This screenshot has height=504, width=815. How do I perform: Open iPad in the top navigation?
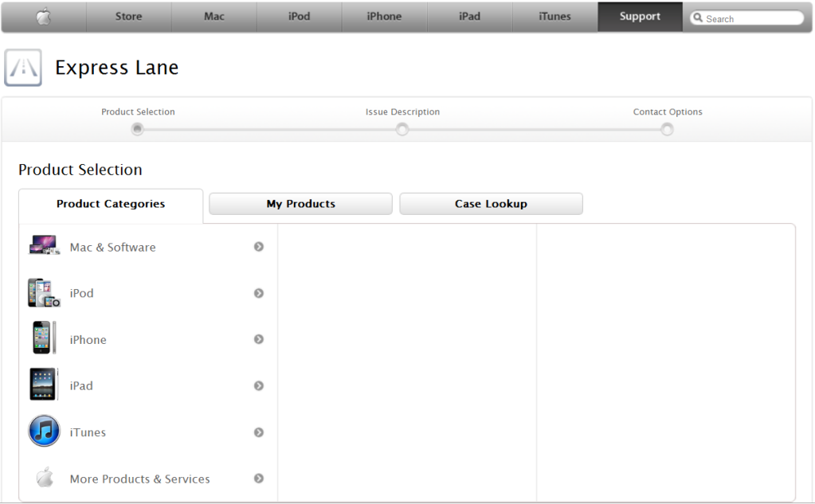[x=470, y=17]
